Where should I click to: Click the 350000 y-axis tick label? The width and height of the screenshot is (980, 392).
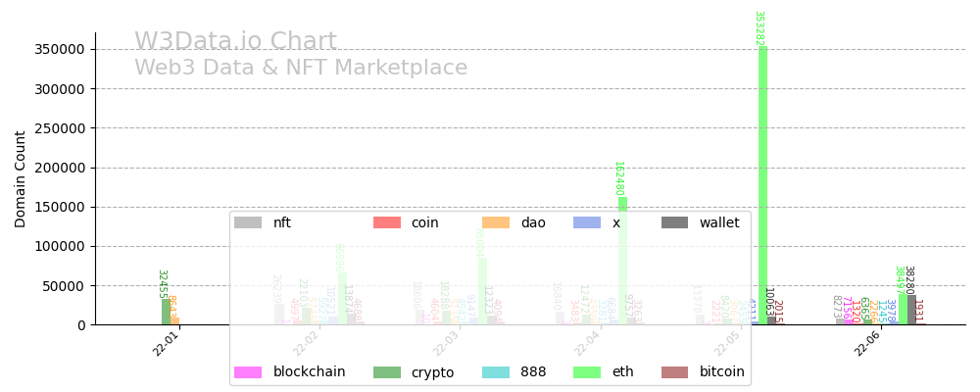(x=58, y=49)
